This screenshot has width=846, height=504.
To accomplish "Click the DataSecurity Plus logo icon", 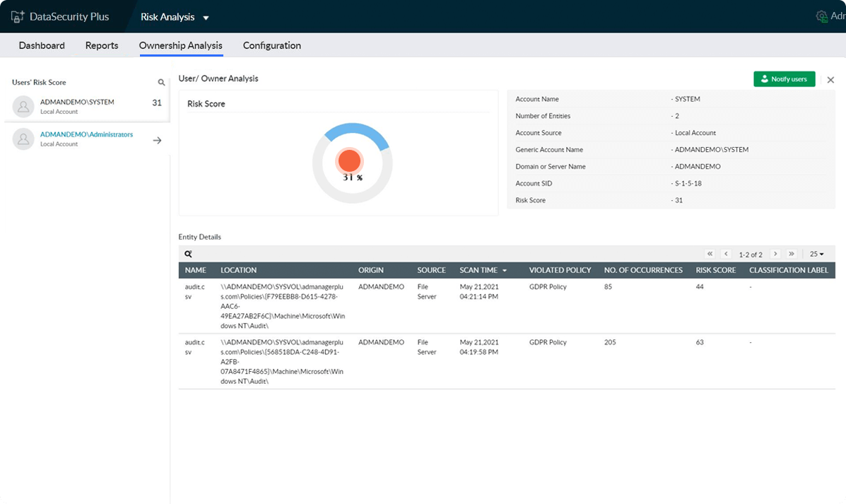I will [x=18, y=16].
